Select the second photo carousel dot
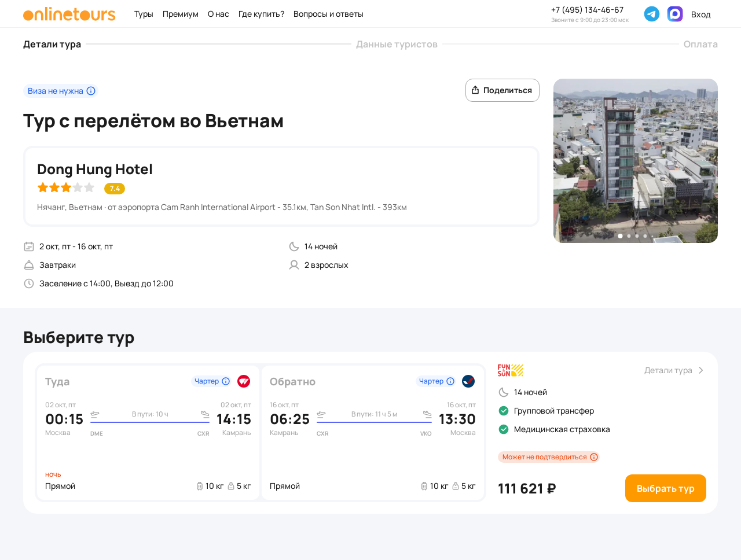 [x=629, y=236]
